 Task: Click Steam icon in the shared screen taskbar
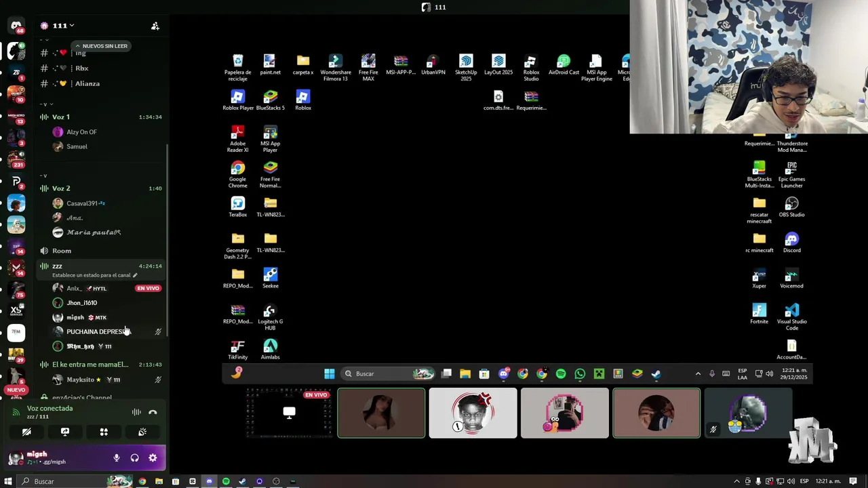(x=656, y=373)
